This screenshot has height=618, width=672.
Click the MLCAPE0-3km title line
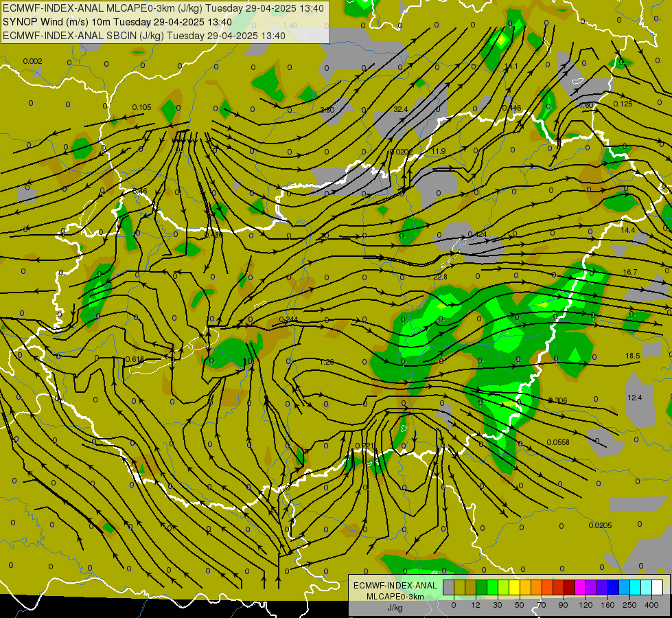pos(163,8)
